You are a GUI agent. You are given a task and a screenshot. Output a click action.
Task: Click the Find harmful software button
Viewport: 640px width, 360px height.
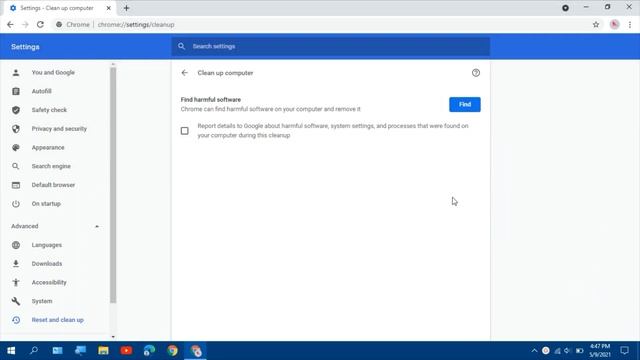(x=464, y=104)
